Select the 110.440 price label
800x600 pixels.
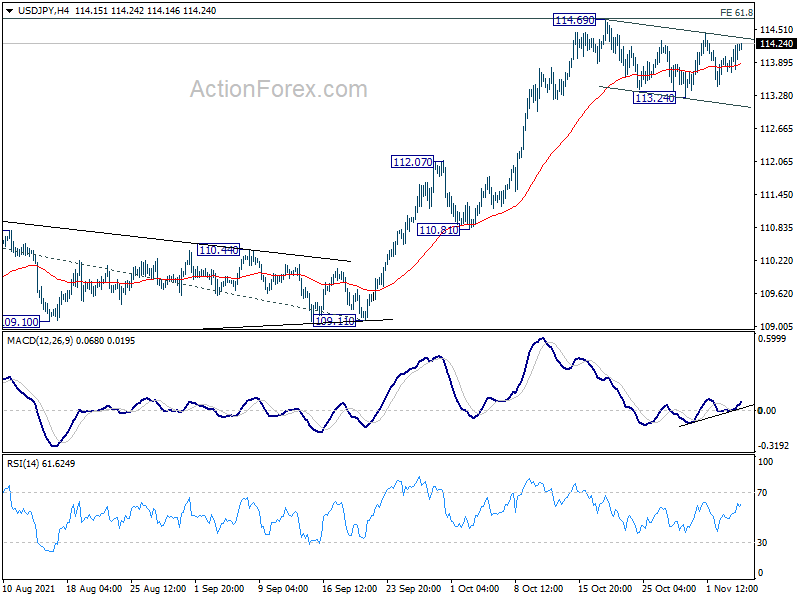[218, 249]
